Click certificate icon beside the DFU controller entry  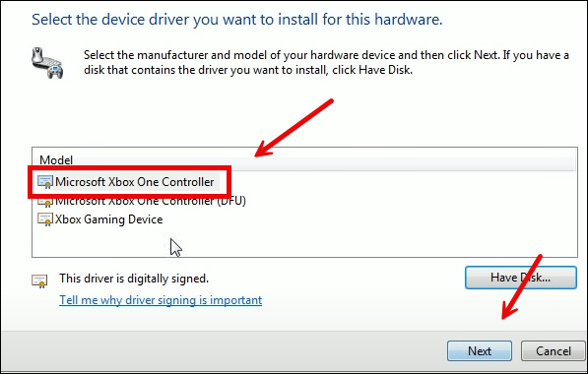[x=45, y=203]
